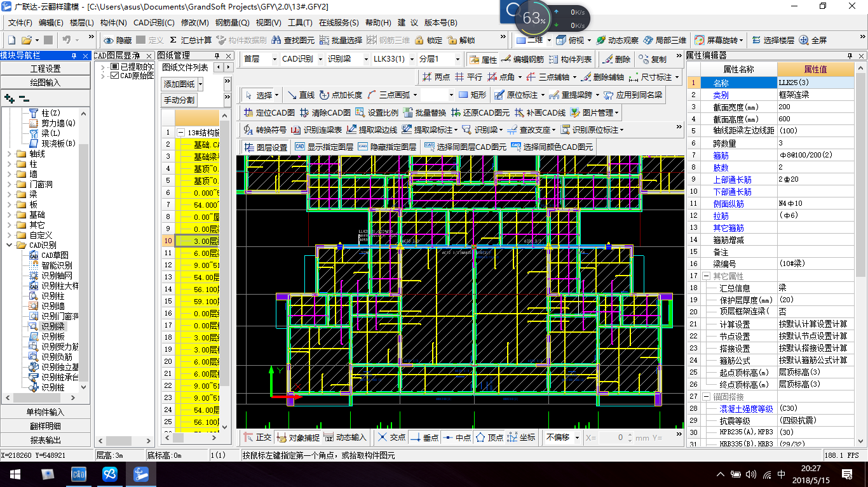Click the 手动分割 button
Image resolution: width=868 pixels, height=487 pixels.
tap(179, 100)
